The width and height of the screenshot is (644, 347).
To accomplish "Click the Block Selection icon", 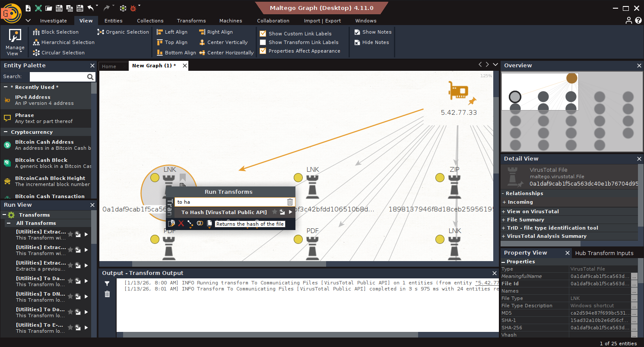I will point(36,32).
